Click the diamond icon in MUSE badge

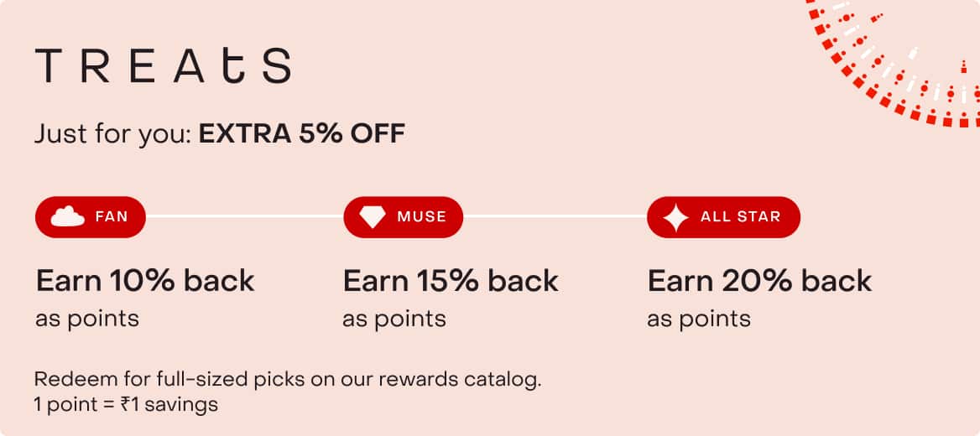tap(373, 217)
